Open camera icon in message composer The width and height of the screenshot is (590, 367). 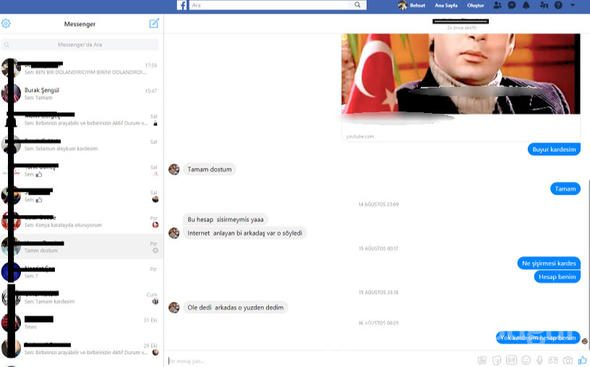[568, 360]
